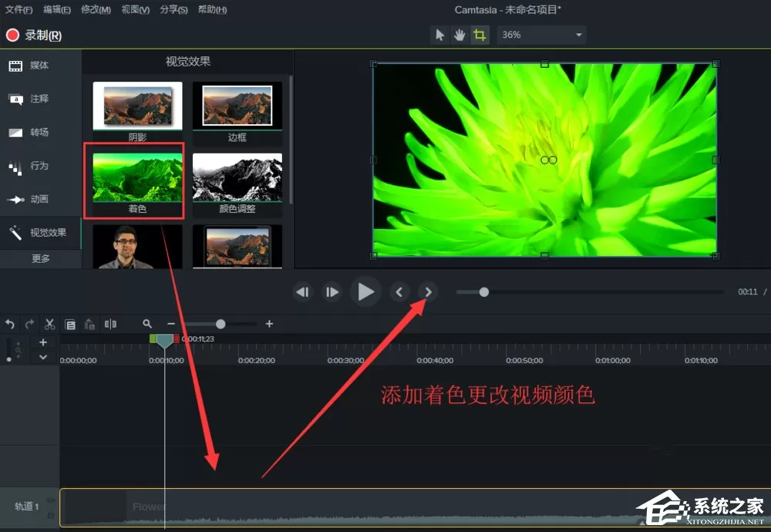This screenshot has width=771, height=532.
Task: Paste into the timeline
Action: 89,324
